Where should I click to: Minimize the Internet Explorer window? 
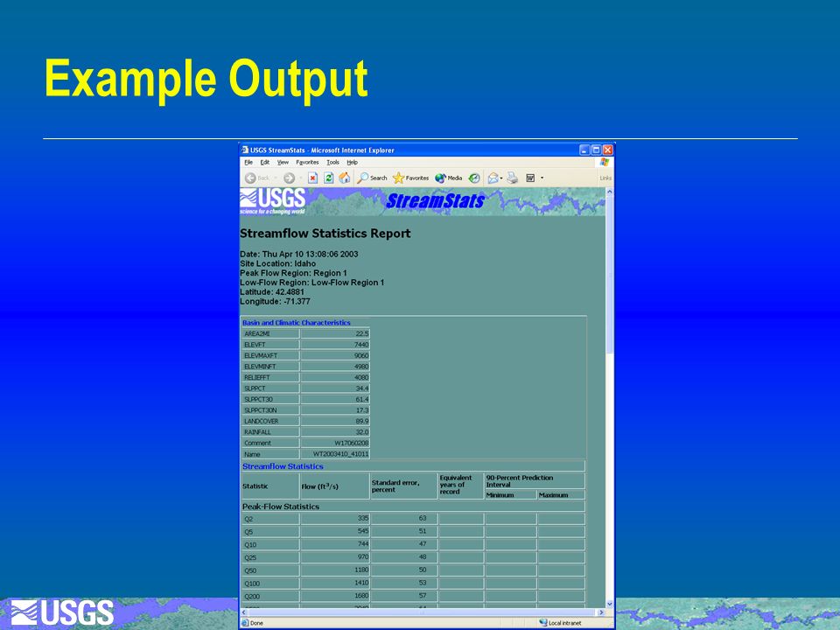pyautogui.click(x=584, y=150)
